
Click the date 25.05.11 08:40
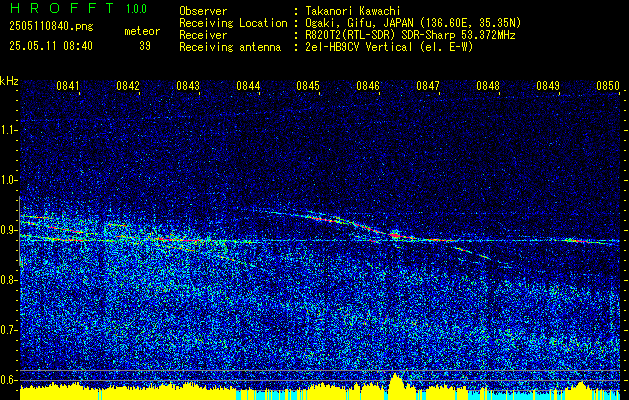(51, 46)
